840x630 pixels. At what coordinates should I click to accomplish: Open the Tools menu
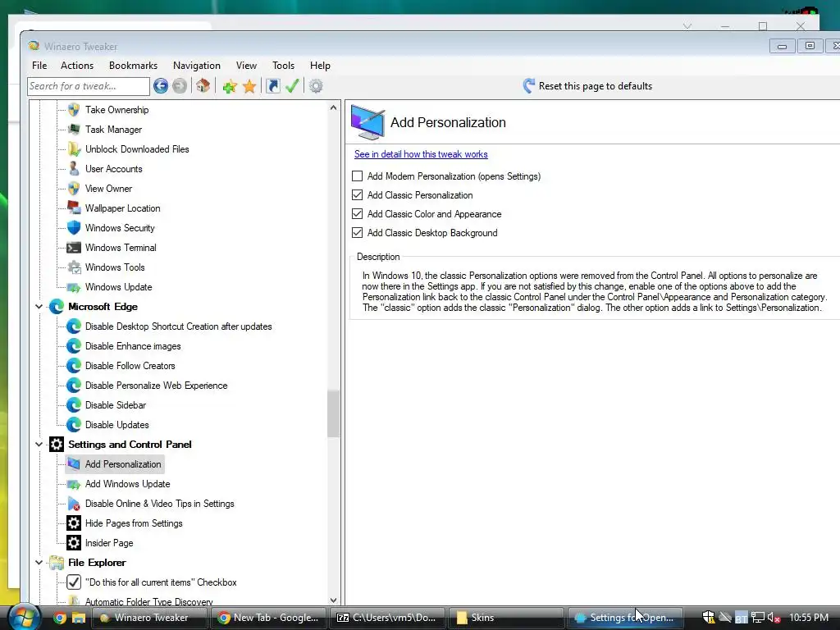pos(283,66)
